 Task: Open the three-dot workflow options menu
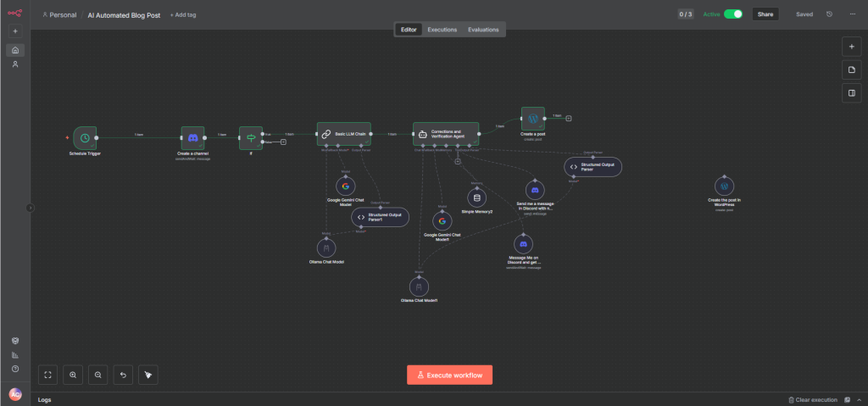851,14
